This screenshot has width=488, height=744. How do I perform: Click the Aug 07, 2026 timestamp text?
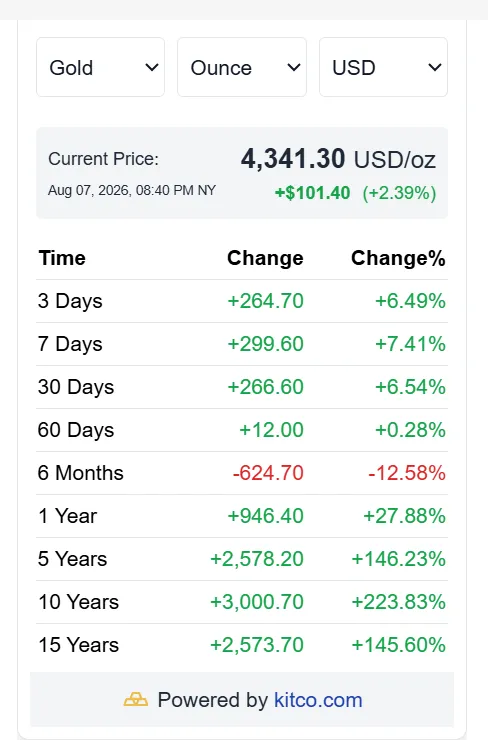click(x=132, y=190)
